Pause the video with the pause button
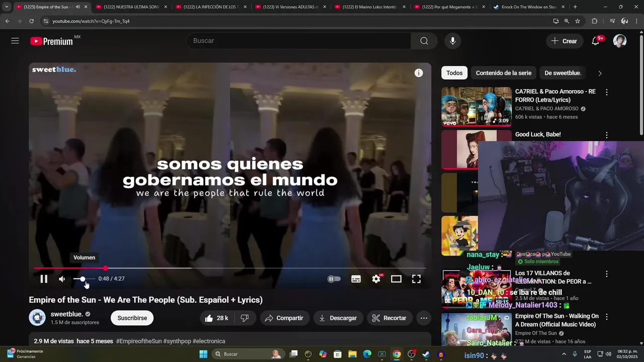 tap(44, 279)
